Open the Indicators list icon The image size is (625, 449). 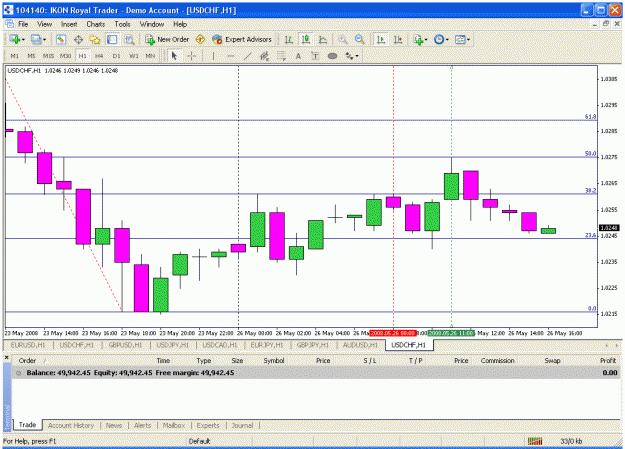[418, 39]
